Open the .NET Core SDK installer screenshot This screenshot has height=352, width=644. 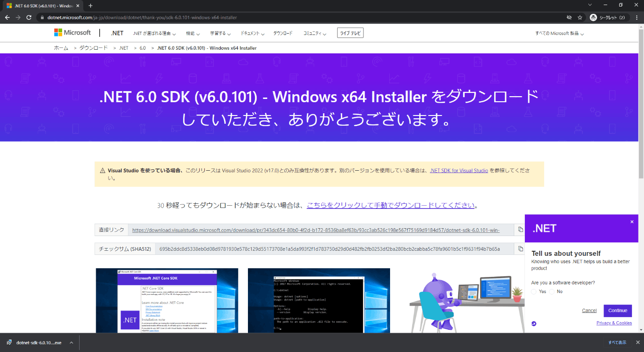point(167,300)
